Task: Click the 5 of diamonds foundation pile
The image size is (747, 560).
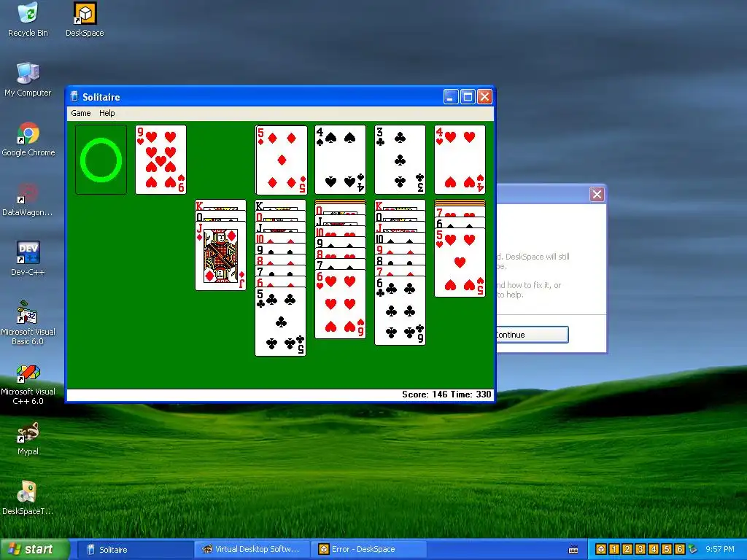Action: tap(281, 160)
